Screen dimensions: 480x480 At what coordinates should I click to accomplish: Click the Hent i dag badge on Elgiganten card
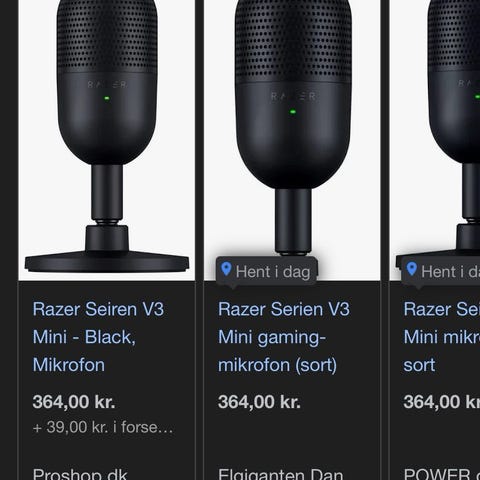(267, 271)
